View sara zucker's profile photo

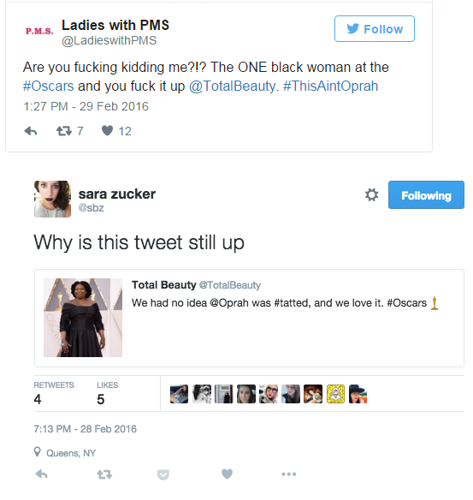pyautogui.click(x=52, y=199)
